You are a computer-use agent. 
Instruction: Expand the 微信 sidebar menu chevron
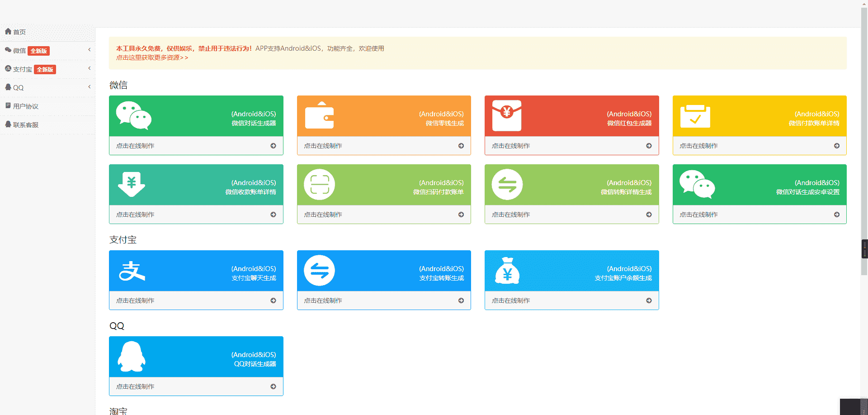coord(90,50)
